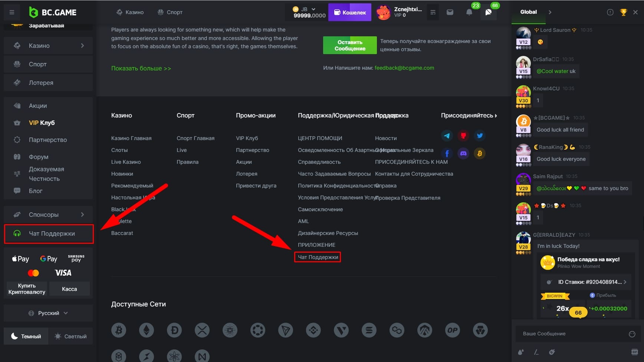Open notifications bell icon
The width and height of the screenshot is (644, 362).
pos(469,12)
